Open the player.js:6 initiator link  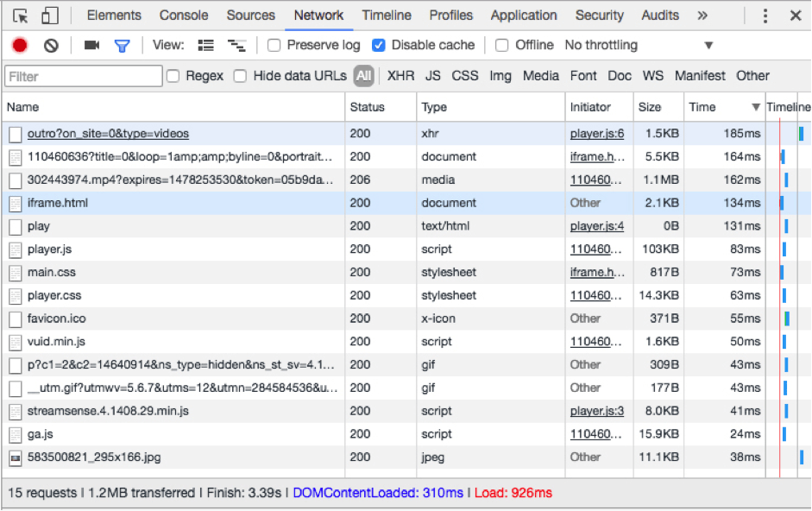[x=596, y=134]
